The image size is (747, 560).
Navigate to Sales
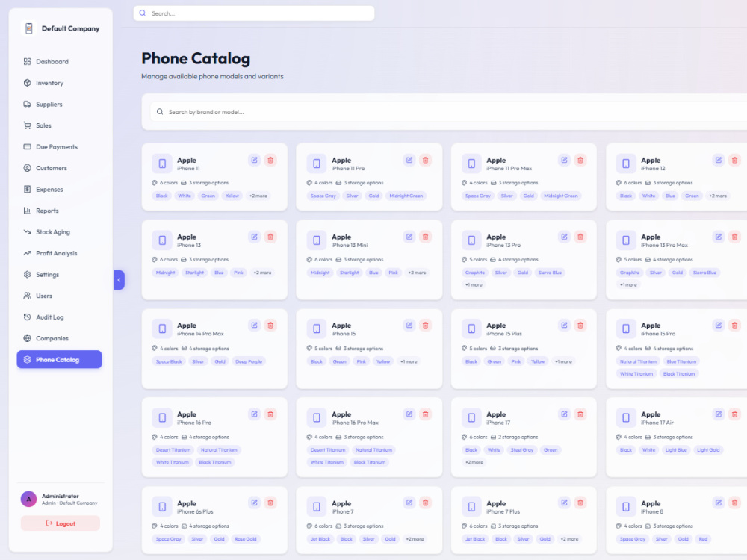click(x=60, y=125)
